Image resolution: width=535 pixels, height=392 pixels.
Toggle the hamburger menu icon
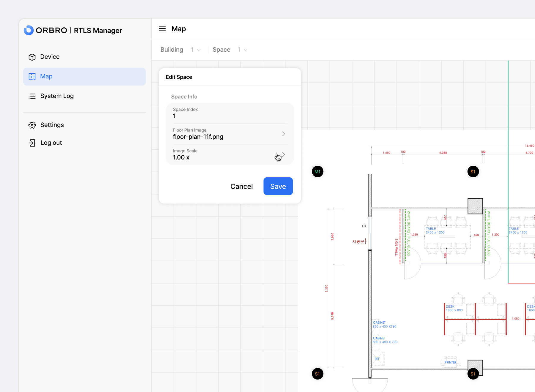tap(162, 29)
